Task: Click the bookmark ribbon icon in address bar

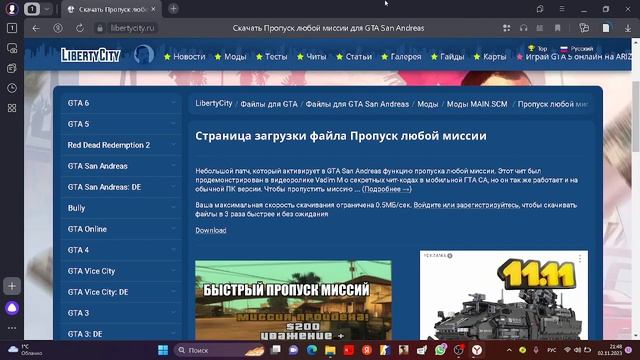Action: [x=558, y=28]
